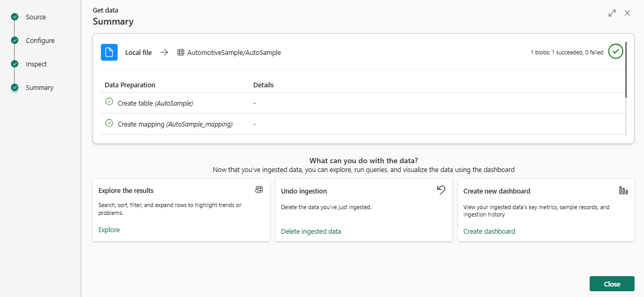644x297 pixels.
Task: Click the arrow between Local file and table
Action: click(x=164, y=52)
